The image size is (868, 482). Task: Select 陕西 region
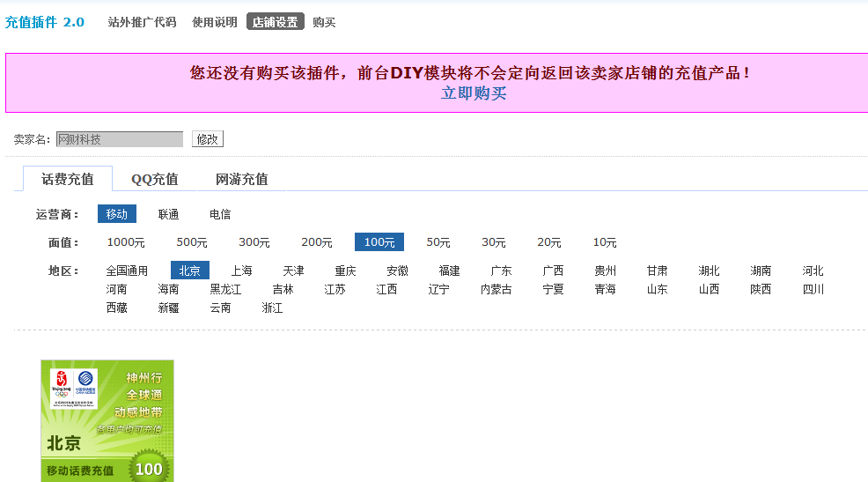click(x=761, y=289)
